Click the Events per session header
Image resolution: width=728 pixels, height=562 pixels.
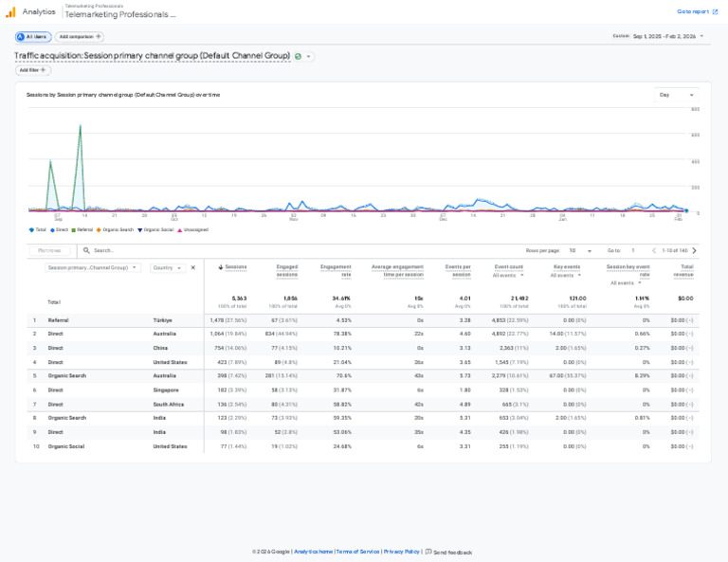(458, 271)
